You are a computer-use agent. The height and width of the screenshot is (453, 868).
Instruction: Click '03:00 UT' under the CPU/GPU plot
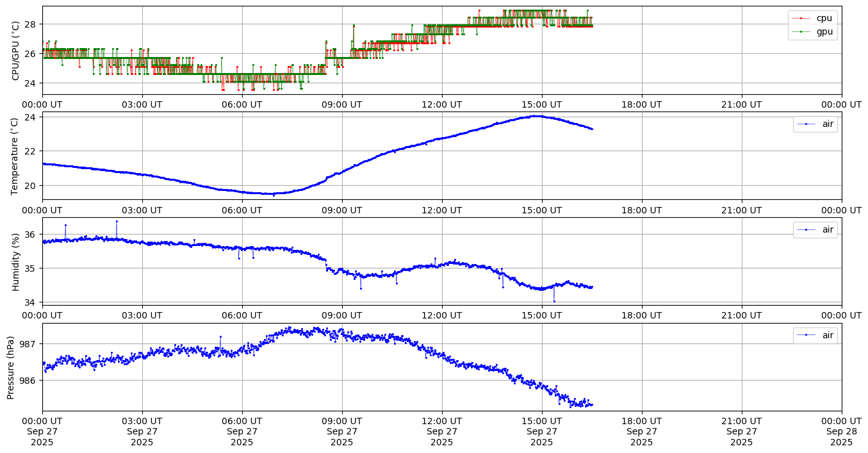pyautogui.click(x=142, y=104)
